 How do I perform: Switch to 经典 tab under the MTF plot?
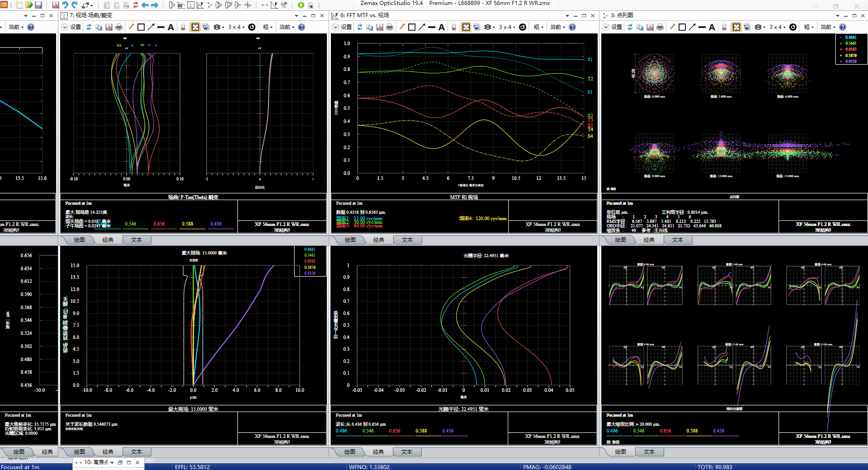[378, 240]
